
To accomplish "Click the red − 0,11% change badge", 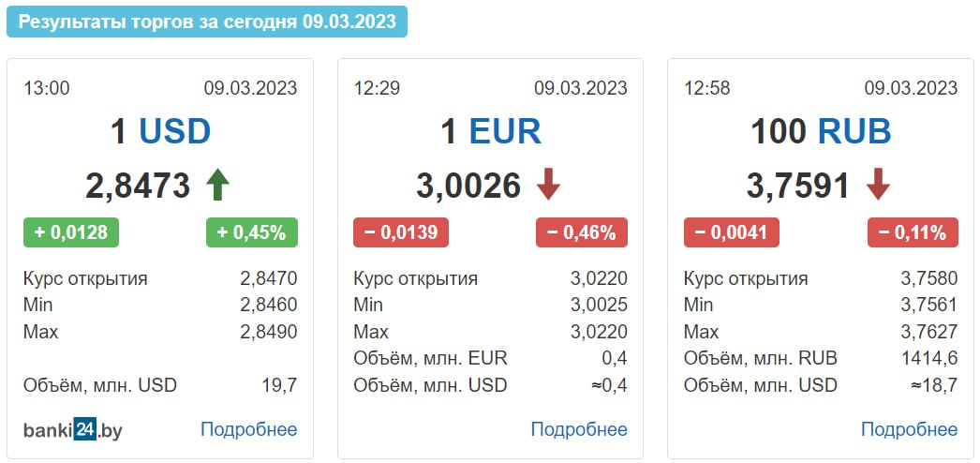I will tap(913, 232).
